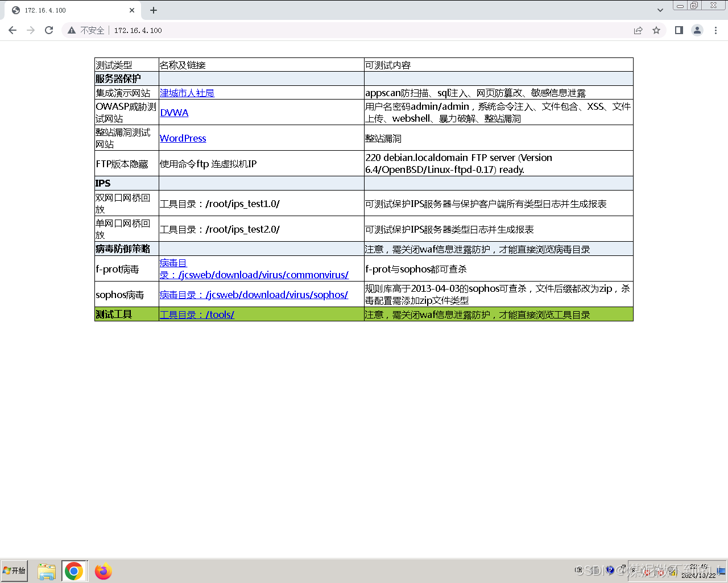The width and height of the screenshot is (728, 583).
Task: Click the f-prot病毒 cell
Action: click(x=127, y=268)
